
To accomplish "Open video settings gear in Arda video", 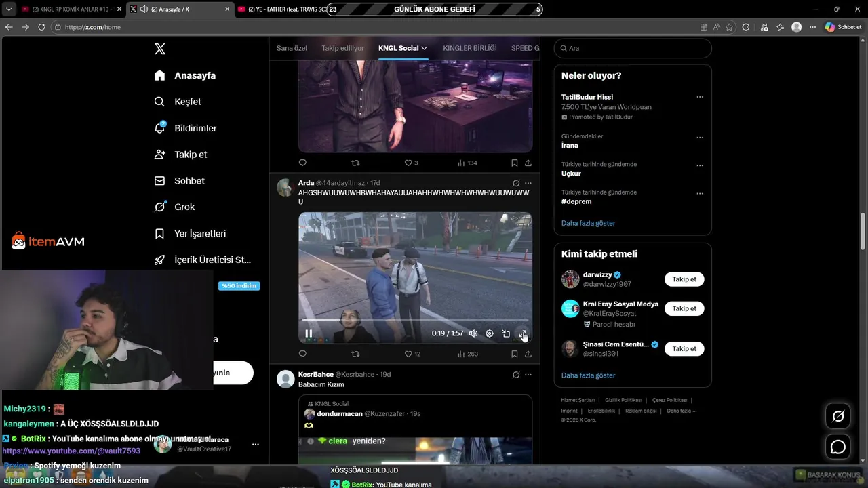I will click(490, 333).
